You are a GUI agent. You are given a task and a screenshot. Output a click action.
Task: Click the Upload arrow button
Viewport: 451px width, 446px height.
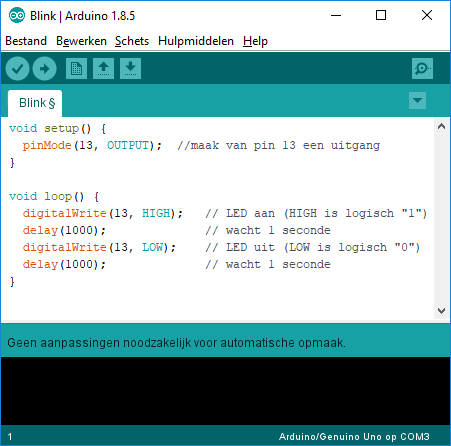(44, 69)
